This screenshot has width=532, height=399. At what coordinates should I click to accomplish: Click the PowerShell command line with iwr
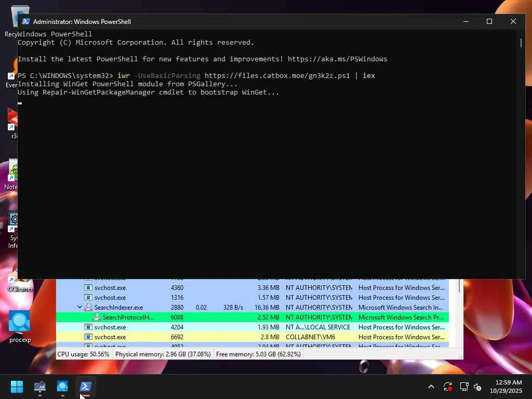point(196,76)
